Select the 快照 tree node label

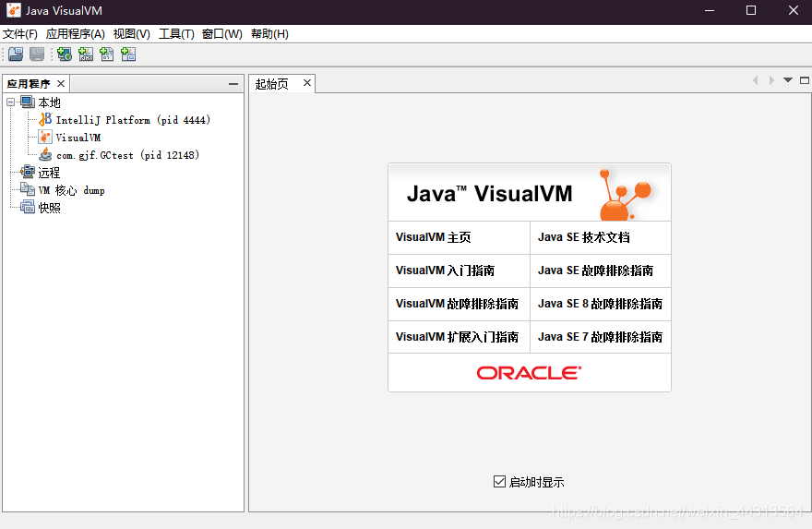(49, 208)
